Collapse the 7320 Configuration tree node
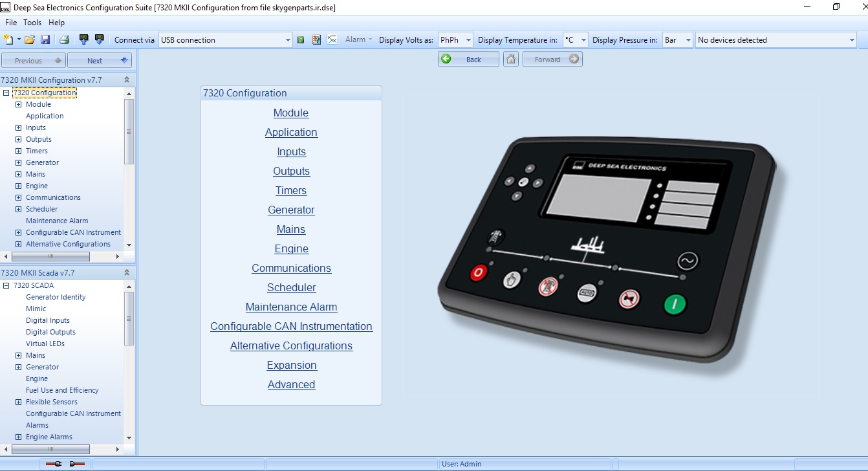 point(6,93)
